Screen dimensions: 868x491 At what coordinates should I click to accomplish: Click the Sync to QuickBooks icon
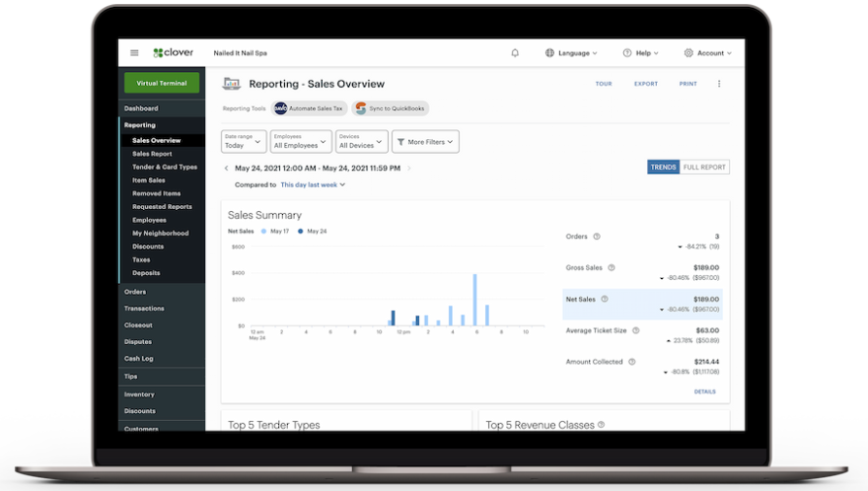coord(361,108)
